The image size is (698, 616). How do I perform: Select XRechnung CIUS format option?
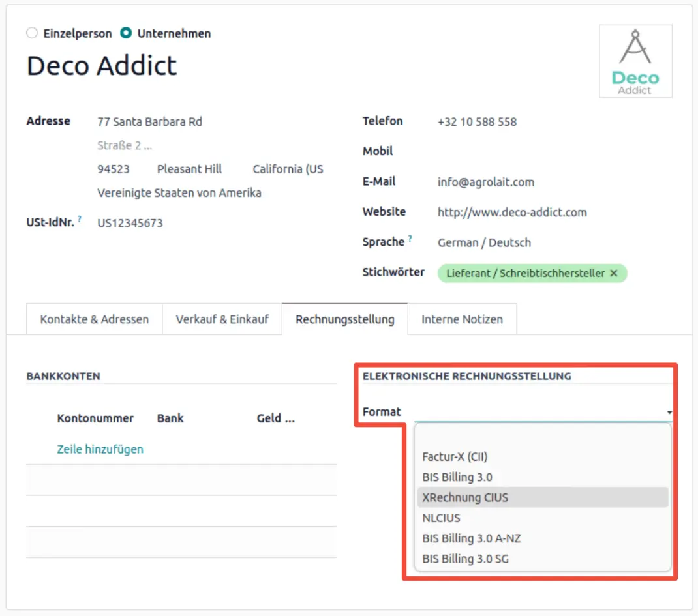pos(543,498)
